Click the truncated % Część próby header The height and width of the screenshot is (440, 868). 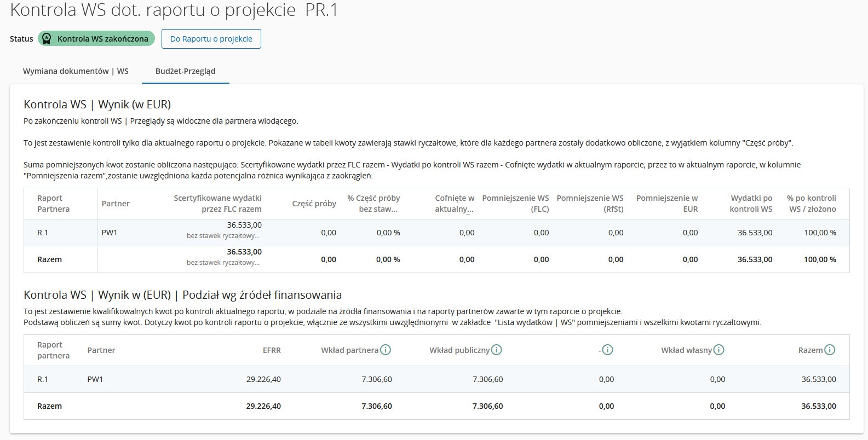pos(373,204)
